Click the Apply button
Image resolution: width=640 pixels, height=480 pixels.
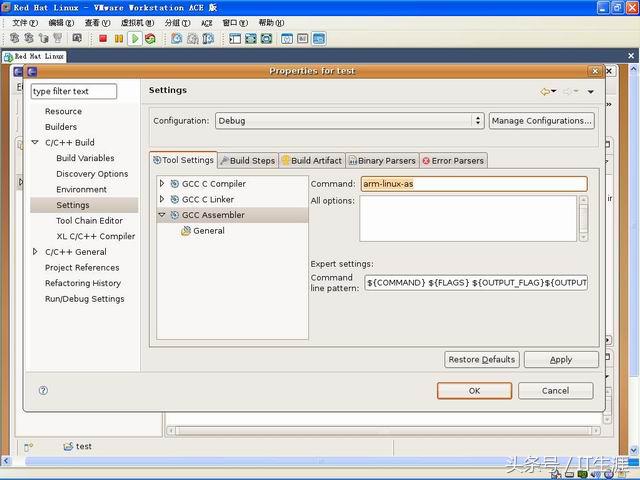561,360
